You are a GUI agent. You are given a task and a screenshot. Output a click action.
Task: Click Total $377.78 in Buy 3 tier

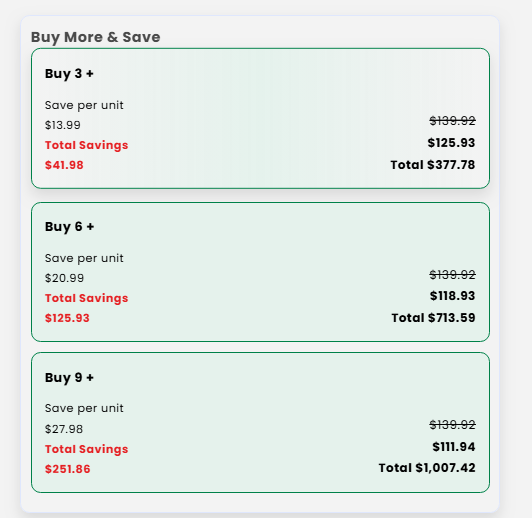pos(433,165)
